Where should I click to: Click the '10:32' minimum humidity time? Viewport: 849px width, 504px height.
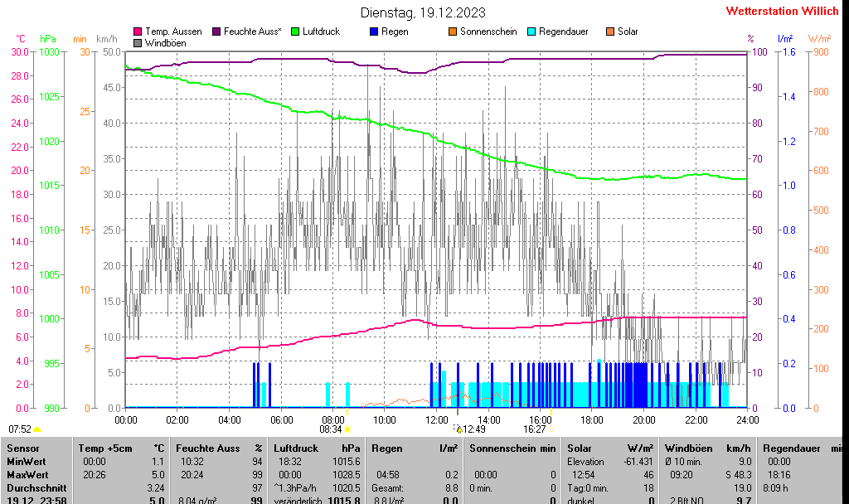pos(192,462)
